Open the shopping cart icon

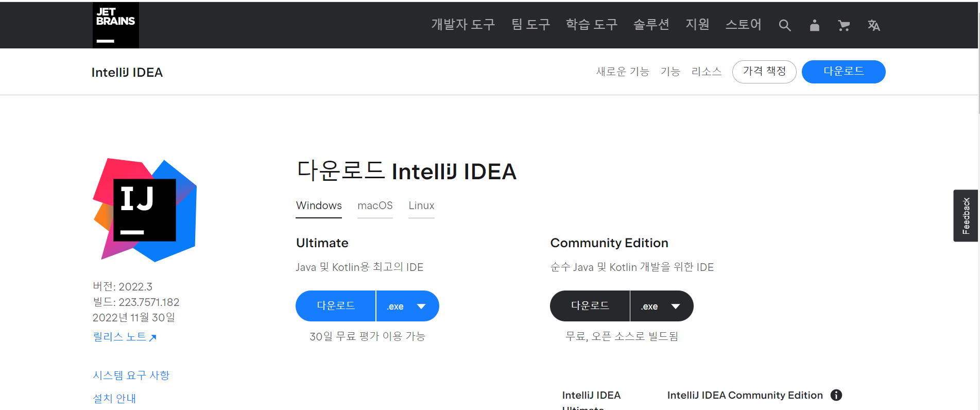coord(844,25)
